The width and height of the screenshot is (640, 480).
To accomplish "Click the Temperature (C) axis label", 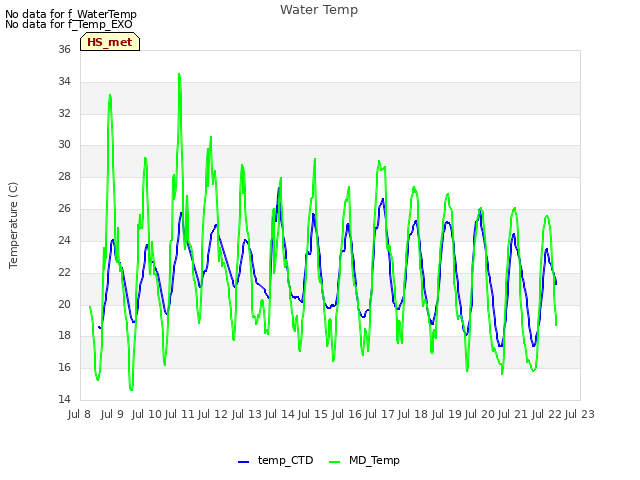I will click(x=13, y=225).
